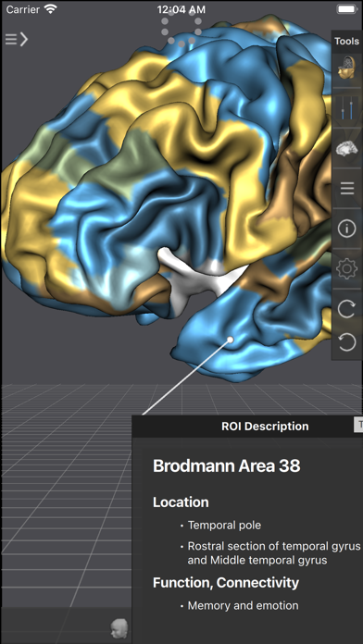Tap the Wi-Fi icon in status bar
Viewport: 363px width, 644px height.
click(x=51, y=9)
